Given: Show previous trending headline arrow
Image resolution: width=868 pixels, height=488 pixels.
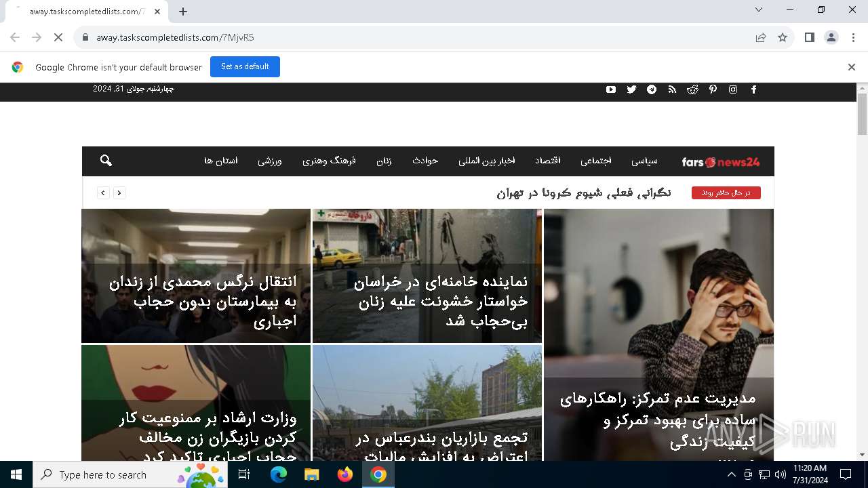Looking at the screenshot, I should pyautogui.click(x=103, y=193).
